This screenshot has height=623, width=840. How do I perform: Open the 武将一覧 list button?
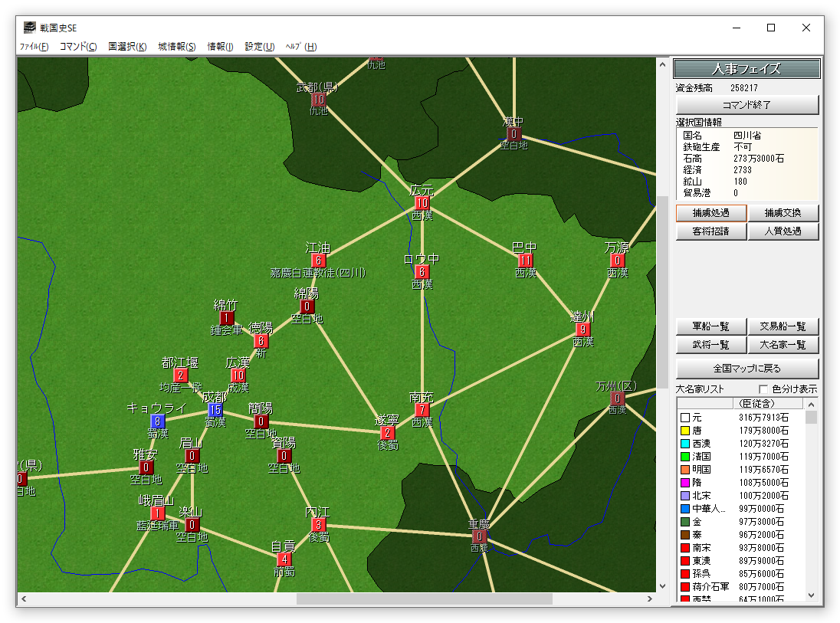click(710, 346)
